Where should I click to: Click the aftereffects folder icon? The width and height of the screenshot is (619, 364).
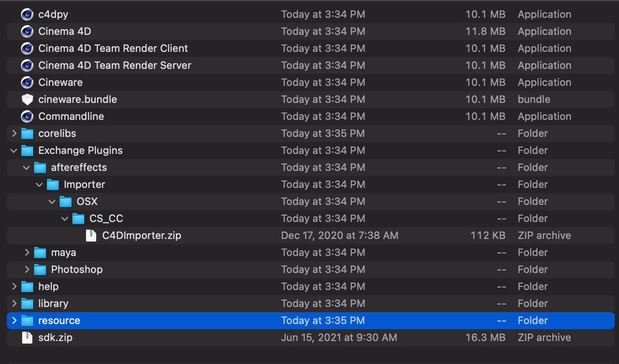pyautogui.click(x=40, y=168)
